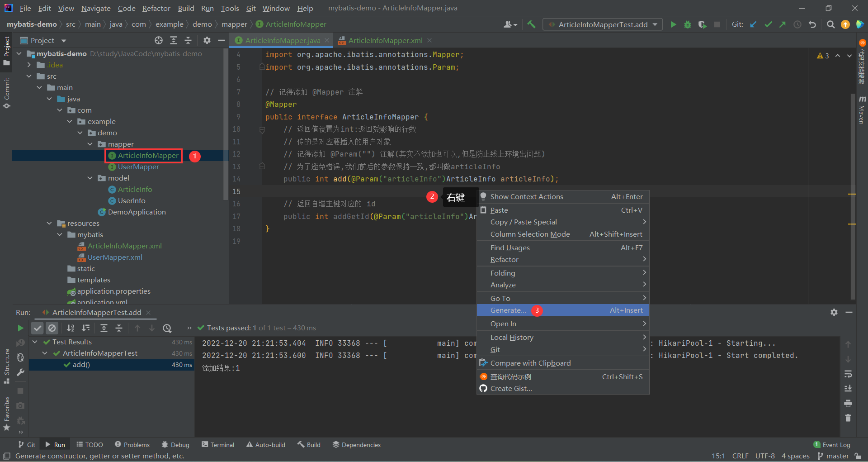Image resolution: width=868 pixels, height=462 pixels.
Task: Click warnings indicator showing 3
Action: coord(823,56)
